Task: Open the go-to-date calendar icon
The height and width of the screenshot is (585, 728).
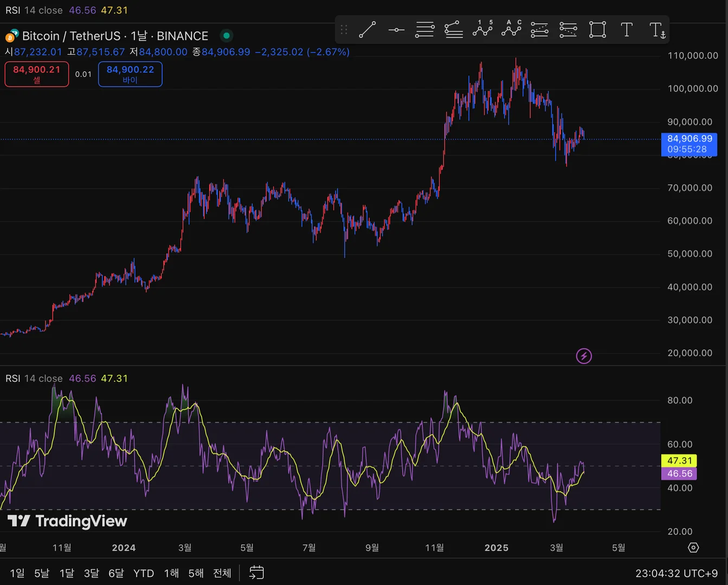Action: (256, 573)
